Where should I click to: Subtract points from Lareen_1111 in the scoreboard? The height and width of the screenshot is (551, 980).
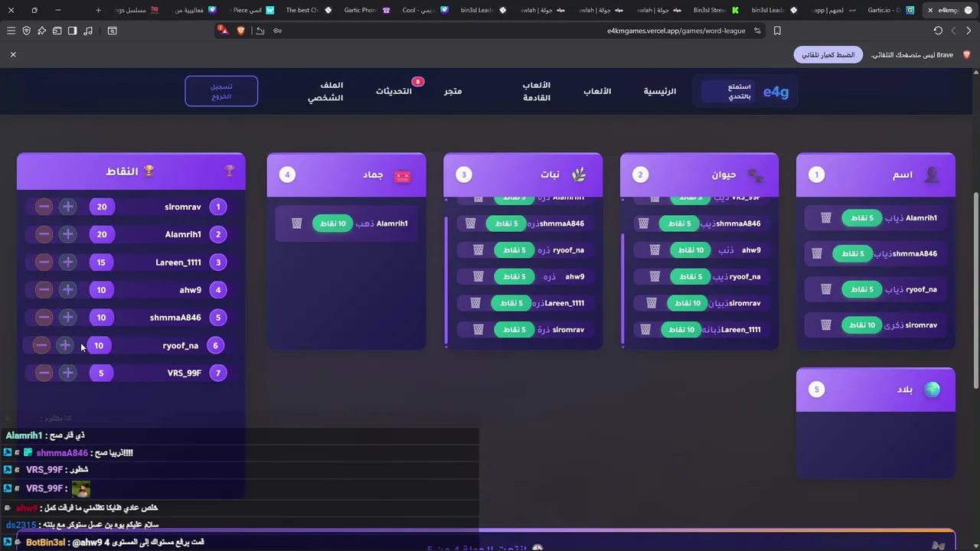(44, 262)
